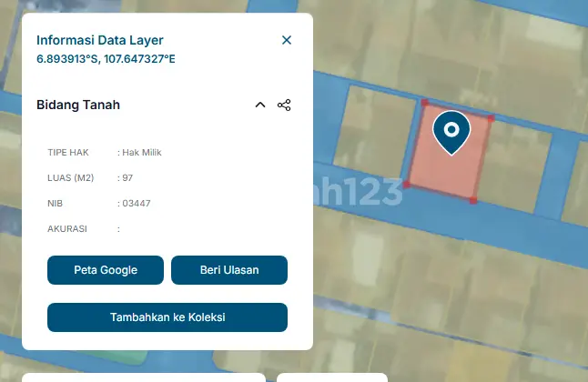This screenshot has width=588, height=382.
Task: Click the top-left vertex of red parcel
Action: point(423,102)
